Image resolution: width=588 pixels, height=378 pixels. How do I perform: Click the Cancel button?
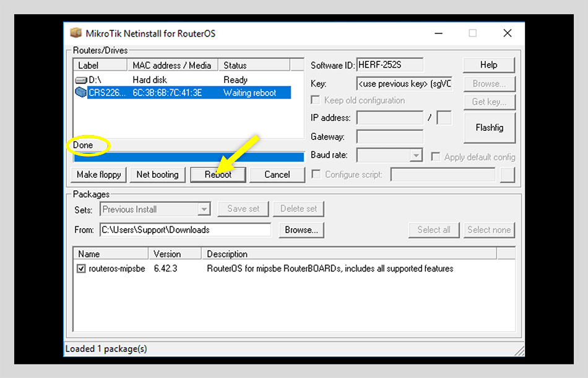pos(277,175)
